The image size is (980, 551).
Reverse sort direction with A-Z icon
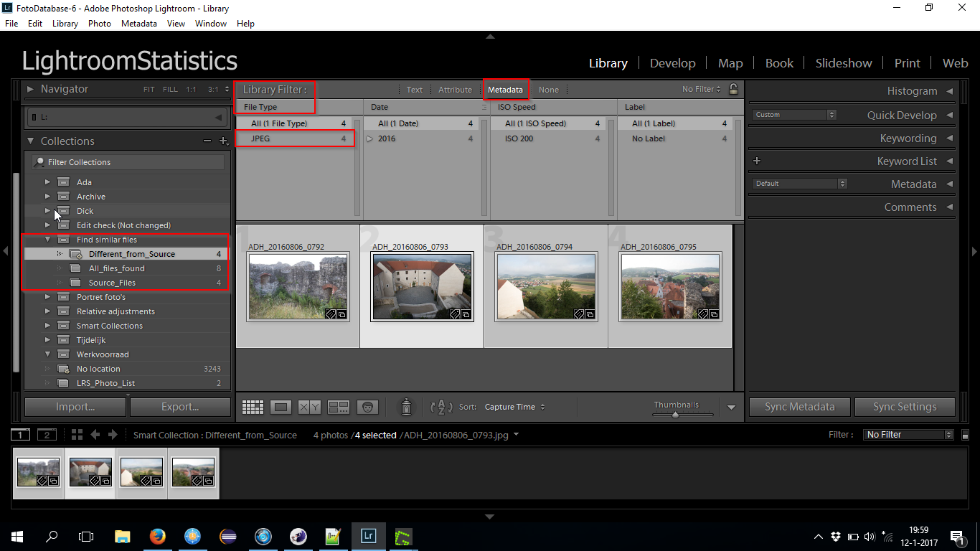click(441, 407)
